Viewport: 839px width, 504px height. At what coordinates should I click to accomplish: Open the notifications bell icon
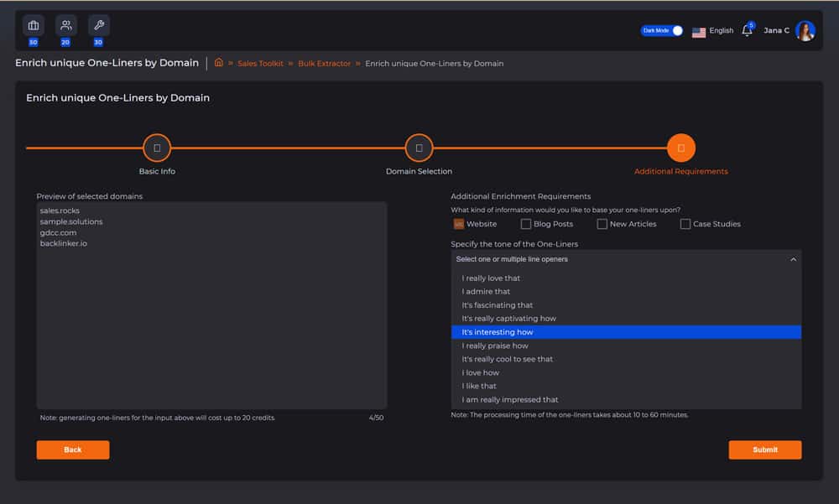(x=747, y=31)
